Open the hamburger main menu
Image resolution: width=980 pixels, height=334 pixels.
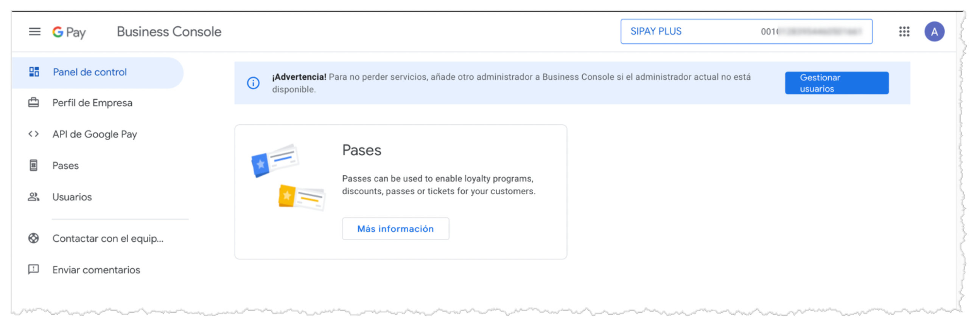click(x=34, y=31)
